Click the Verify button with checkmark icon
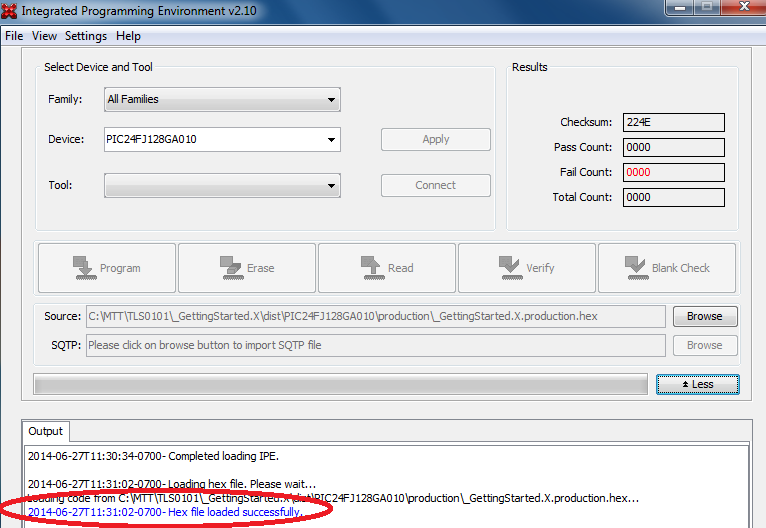The height and width of the screenshot is (528, 766). pos(526,268)
